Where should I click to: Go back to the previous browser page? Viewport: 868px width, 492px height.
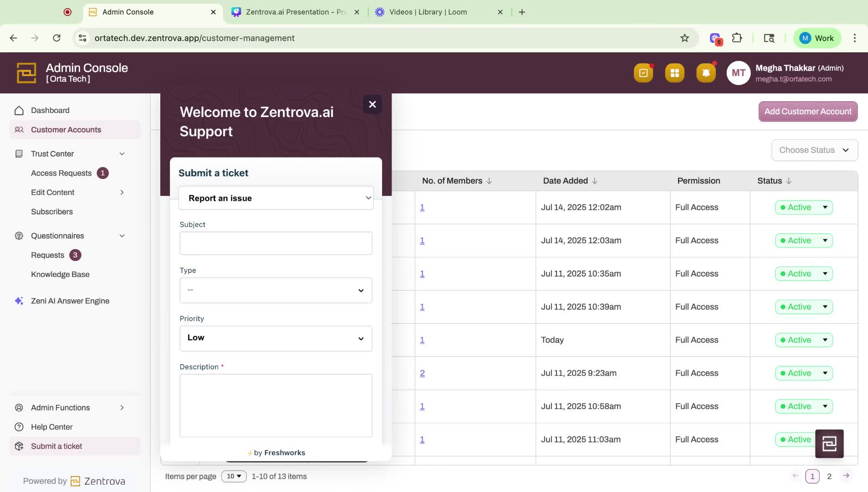13,38
